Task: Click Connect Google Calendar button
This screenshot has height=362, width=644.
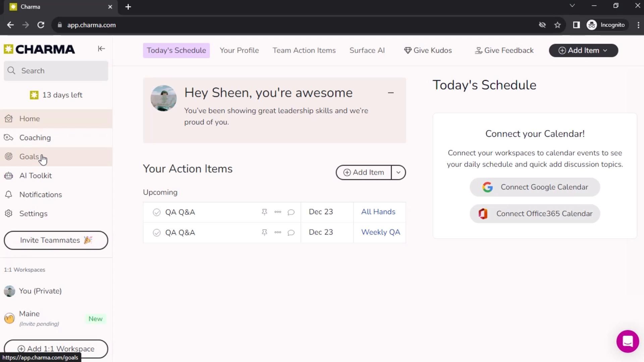Action: pyautogui.click(x=535, y=187)
